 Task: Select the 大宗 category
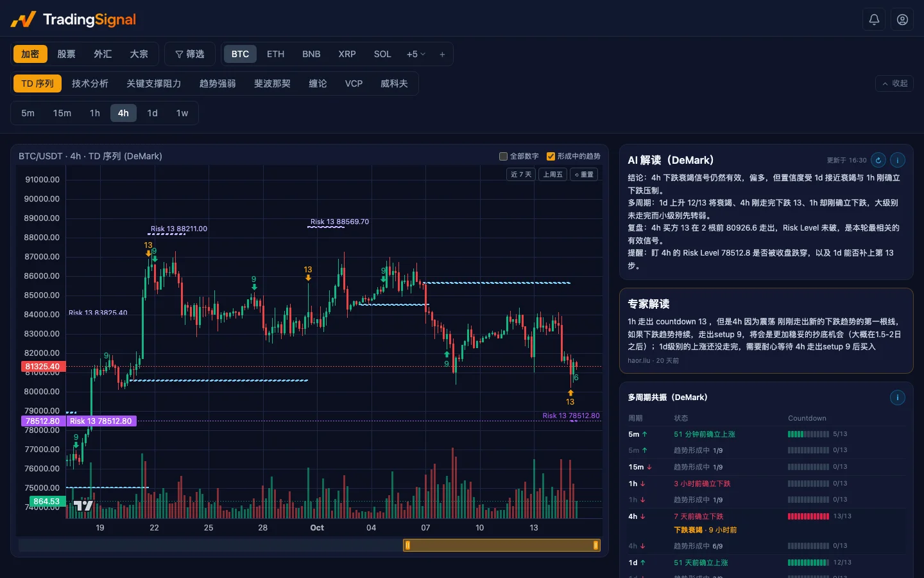[x=139, y=54]
